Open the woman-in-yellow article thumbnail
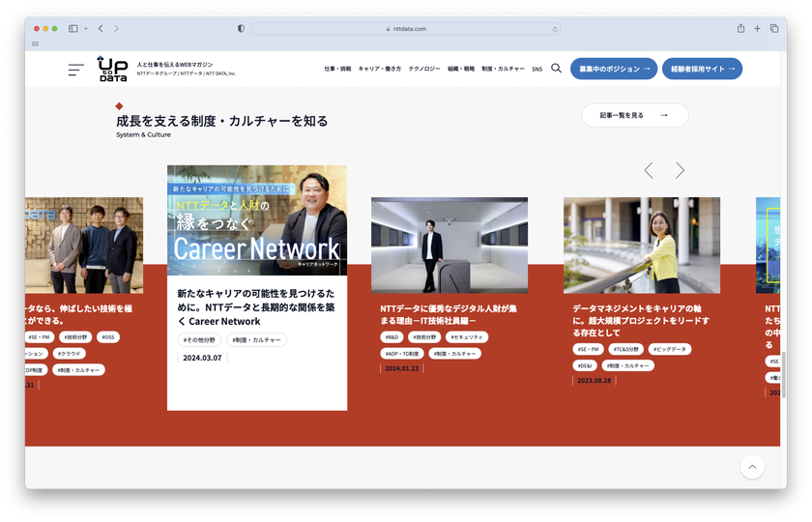 click(x=642, y=245)
